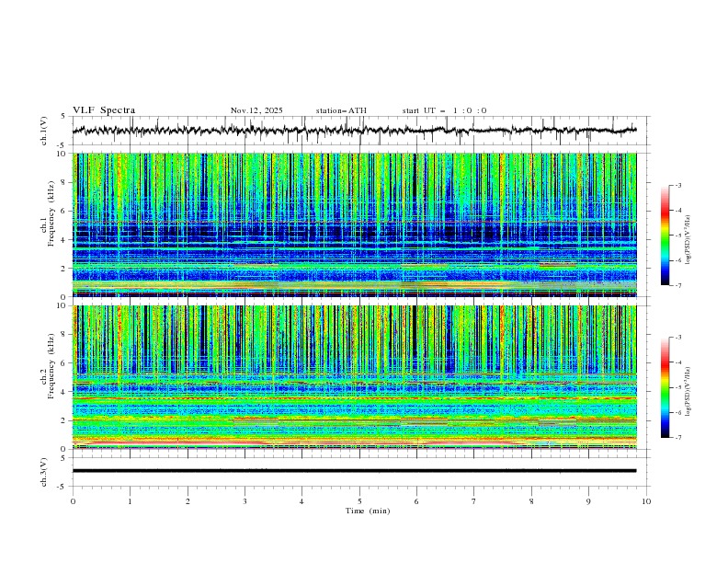Viewport: 728px width, 563px height.
Task: Click the station=ATH label
Action: 341,110
